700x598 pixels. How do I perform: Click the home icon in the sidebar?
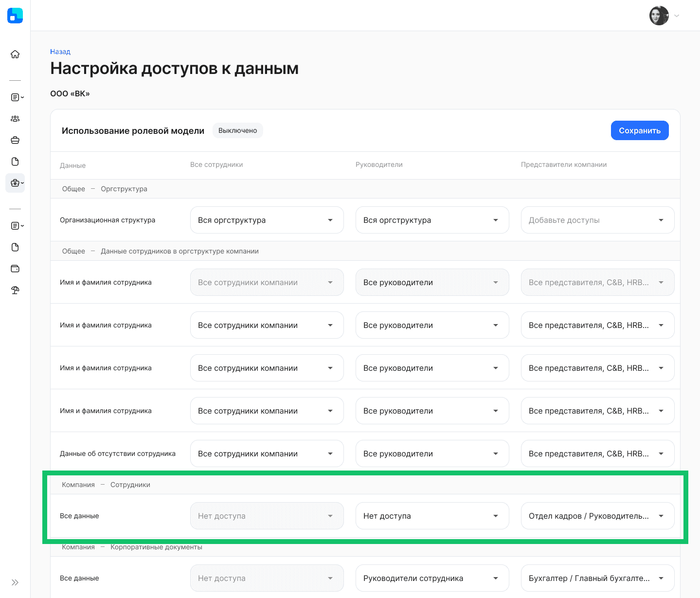click(15, 54)
